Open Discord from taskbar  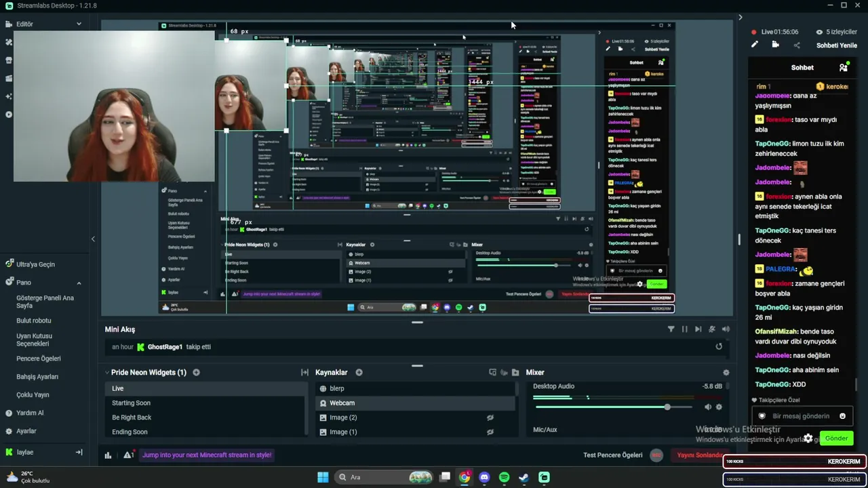[x=484, y=477]
